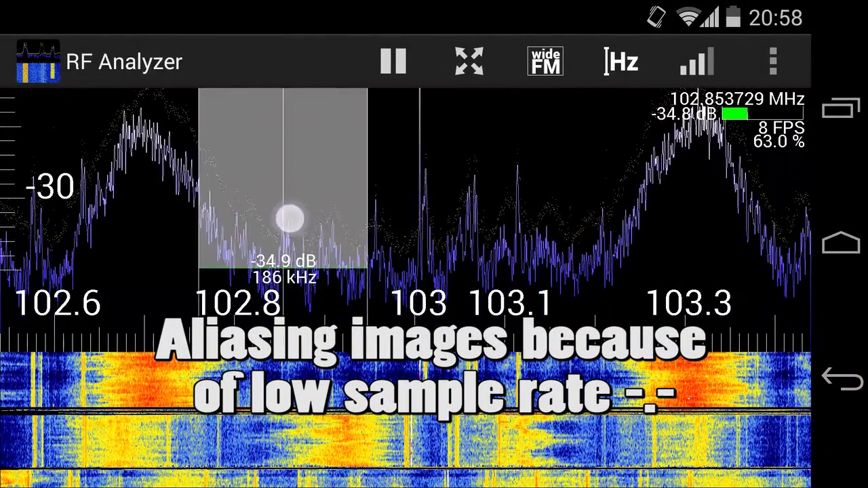Tap the Wi-Fi status icon

point(689,18)
